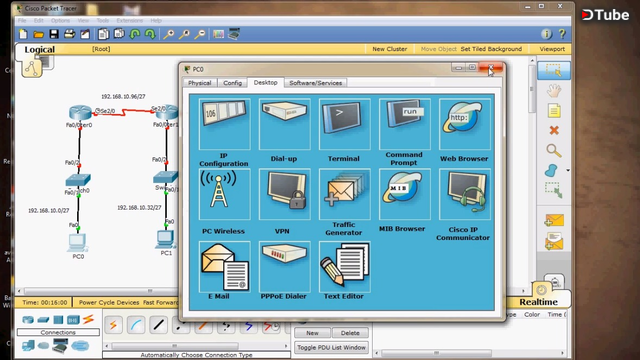Select the left switch in topology
640x360 pixels.
pyautogui.click(x=78, y=180)
